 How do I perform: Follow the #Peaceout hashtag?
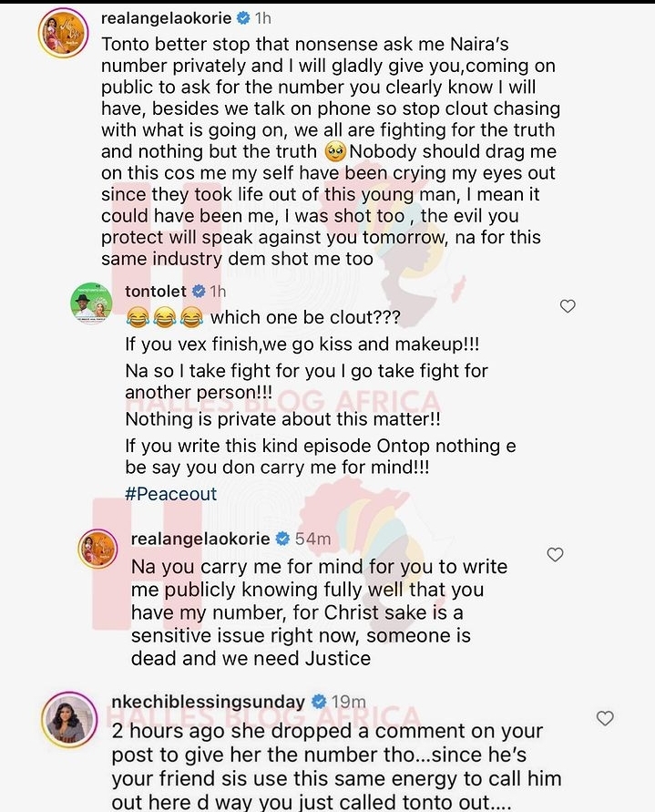[x=171, y=494]
